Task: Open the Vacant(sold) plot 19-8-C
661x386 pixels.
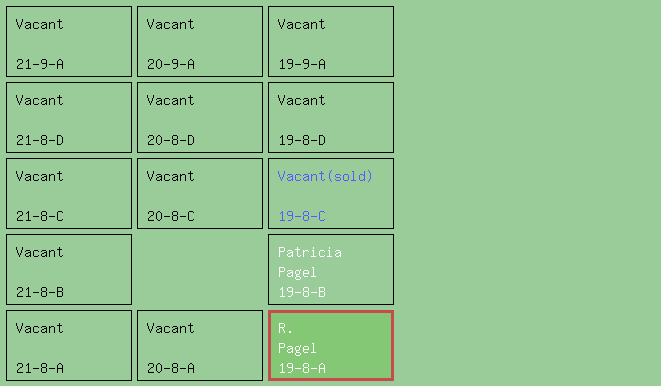Action: tap(331, 193)
